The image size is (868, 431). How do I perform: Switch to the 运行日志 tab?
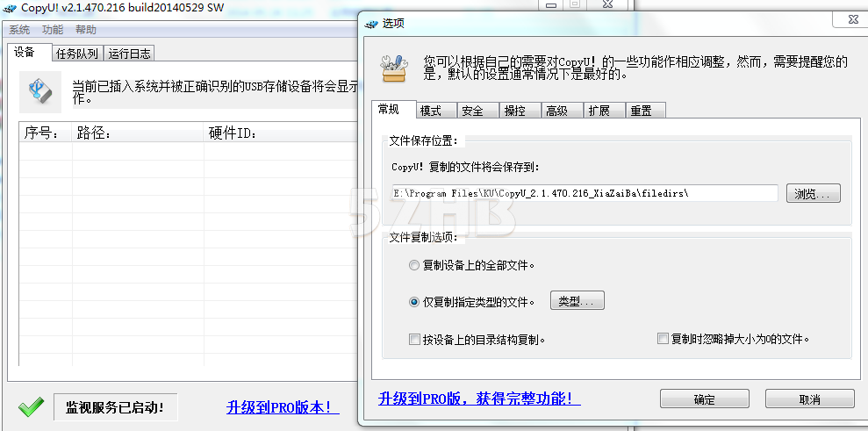coord(129,54)
